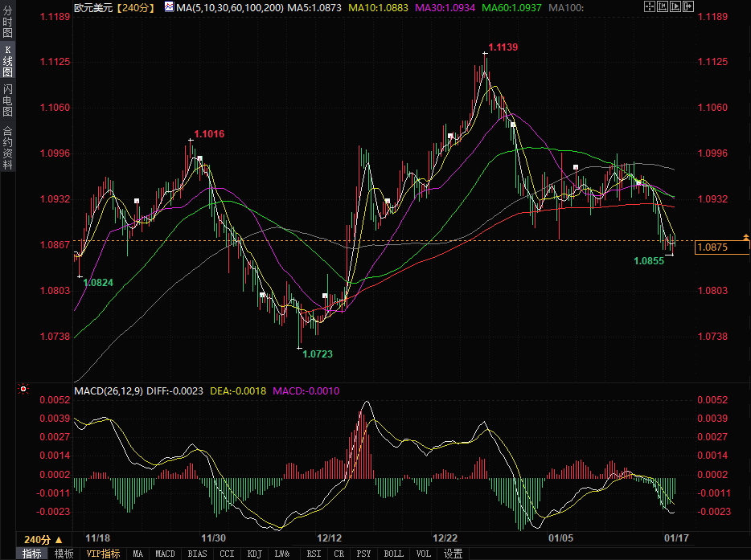
Task: Open the 设置 settings button
Action: pos(453,554)
